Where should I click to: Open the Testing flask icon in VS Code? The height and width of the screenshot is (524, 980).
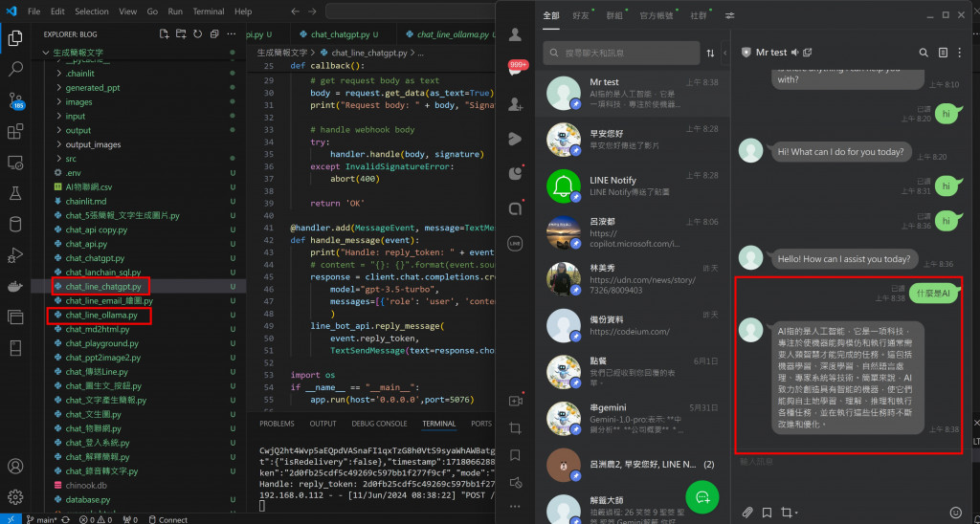tap(15, 193)
